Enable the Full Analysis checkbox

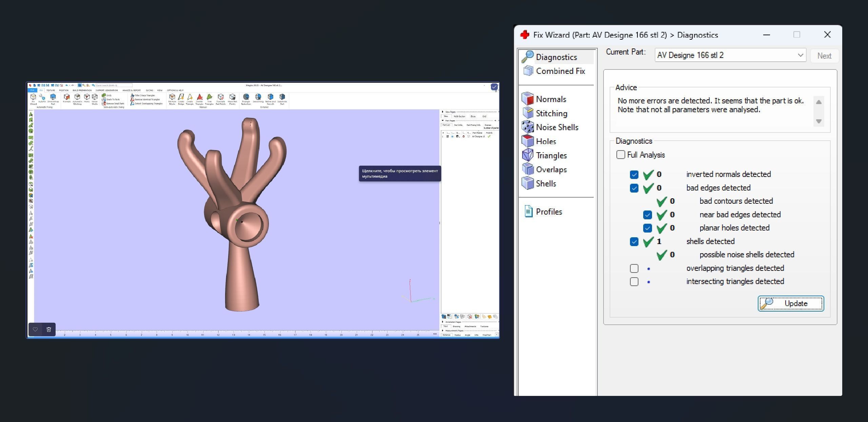(x=620, y=155)
